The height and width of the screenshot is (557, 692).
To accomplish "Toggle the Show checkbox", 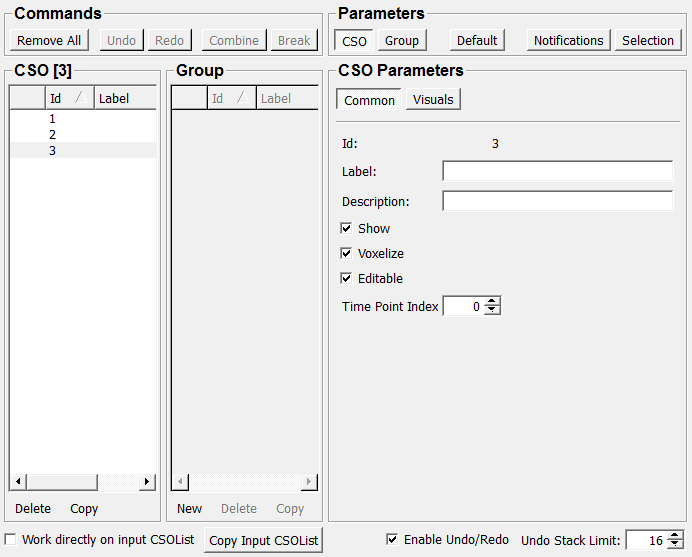I will point(347,228).
